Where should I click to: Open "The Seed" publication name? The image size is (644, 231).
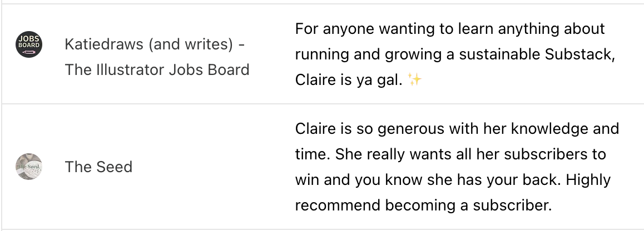coord(98,167)
